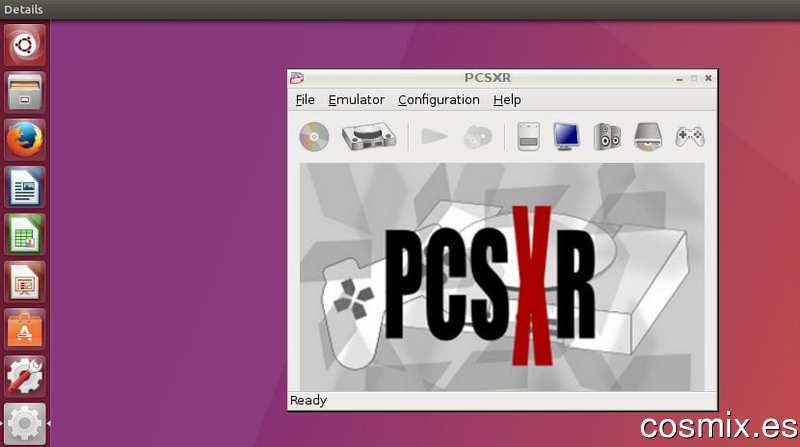Open Ubuntu Dash search from launcher
Image resolution: width=800 pixels, height=447 pixels.
pos(24,45)
